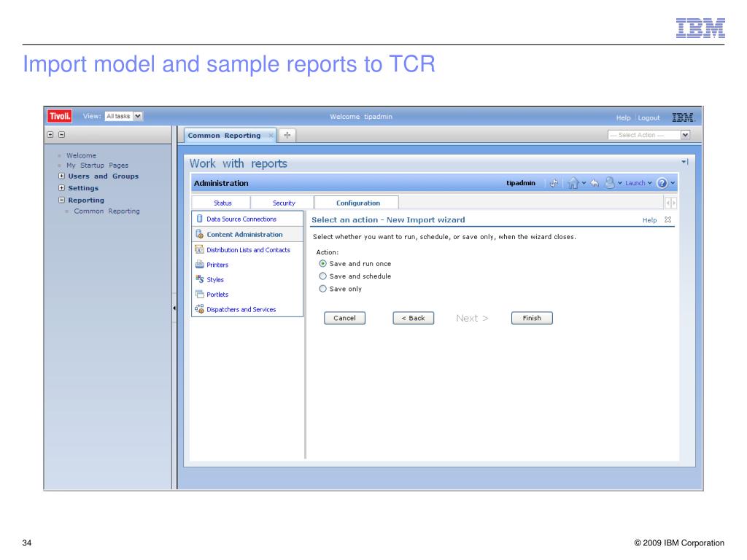Switch to the Security tab

click(x=284, y=203)
